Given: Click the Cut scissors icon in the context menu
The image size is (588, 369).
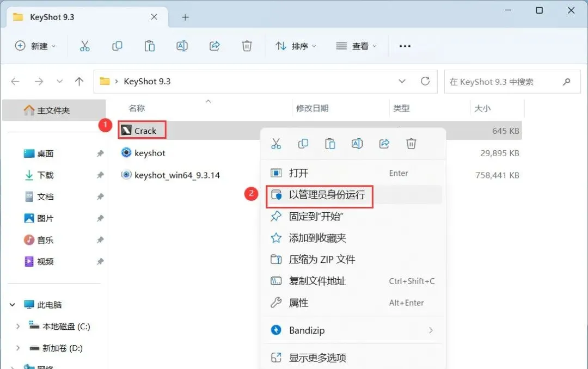Looking at the screenshot, I should point(276,144).
